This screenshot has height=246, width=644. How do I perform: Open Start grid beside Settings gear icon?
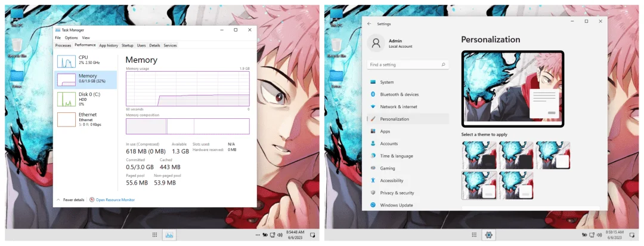point(474,235)
